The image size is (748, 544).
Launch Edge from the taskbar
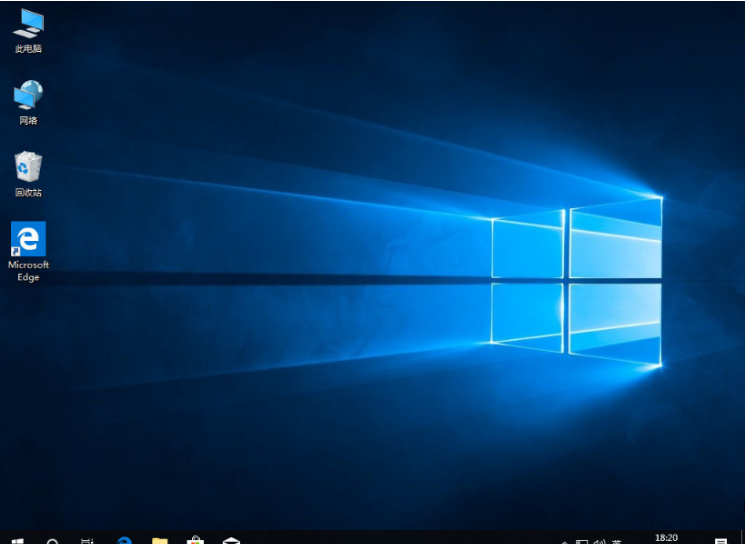coord(124,540)
